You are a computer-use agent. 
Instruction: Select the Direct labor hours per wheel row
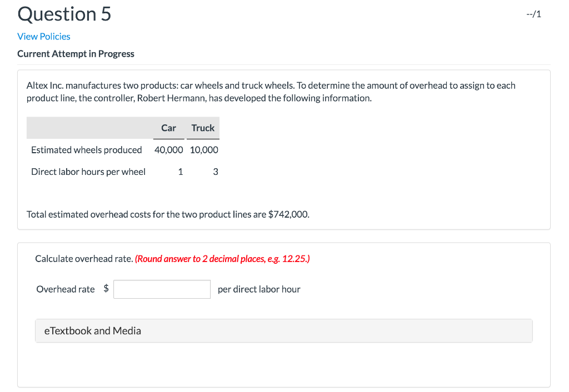pyautogui.click(x=88, y=172)
